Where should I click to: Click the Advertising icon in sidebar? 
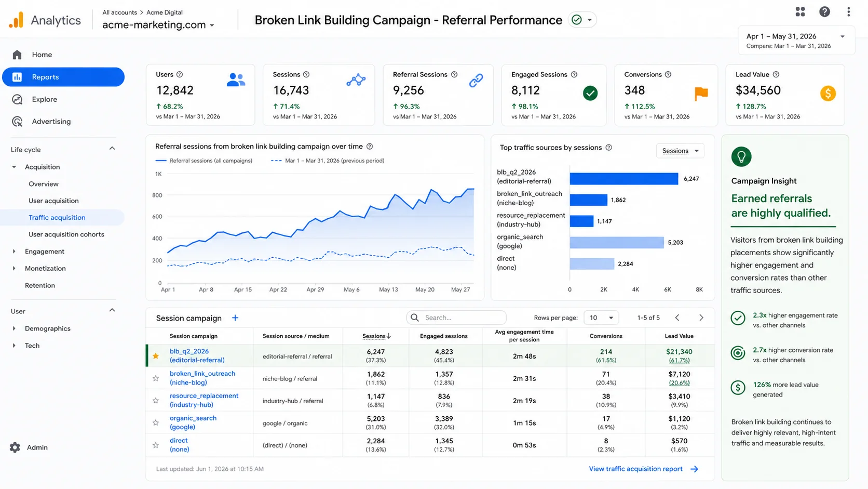[x=17, y=122]
